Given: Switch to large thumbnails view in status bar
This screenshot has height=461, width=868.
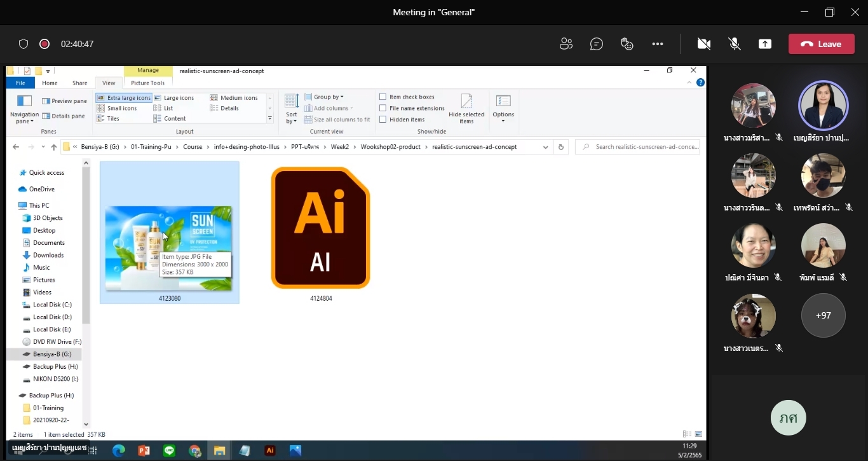Looking at the screenshot, I should [698, 434].
